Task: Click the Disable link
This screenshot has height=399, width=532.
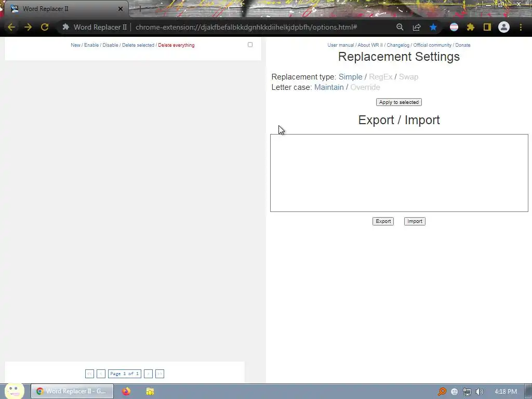Action: click(x=110, y=45)
